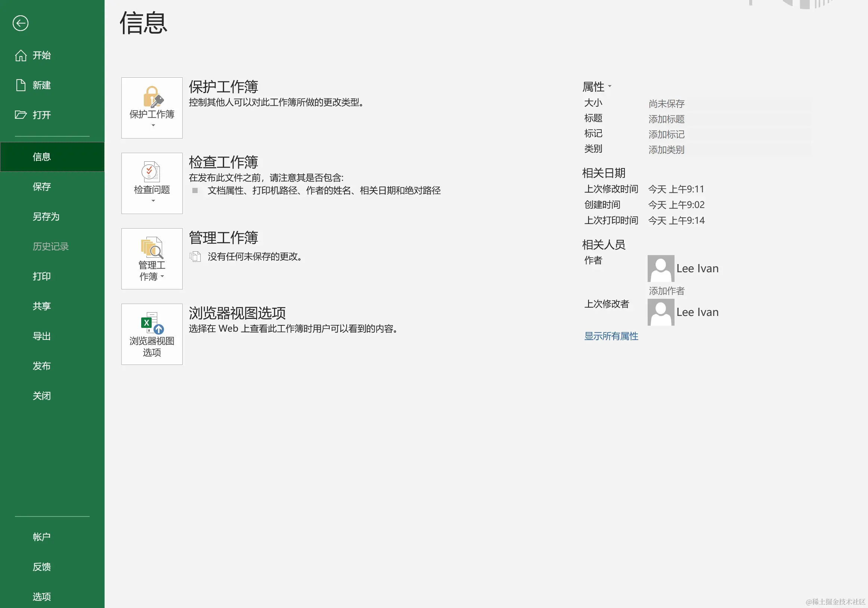This screenshot has height=608, width=868.
Task: Click the 打开 folder icon
Action: [x=21, y=115]
